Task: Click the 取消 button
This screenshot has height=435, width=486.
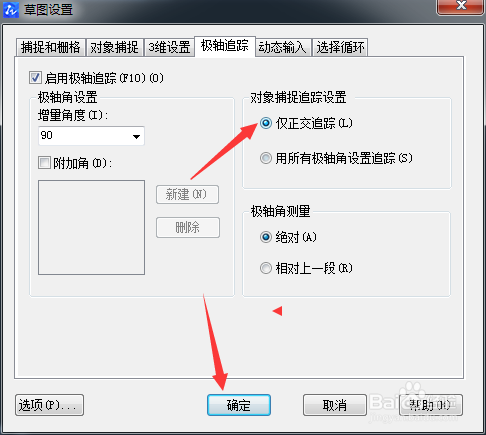Action: [335, 405]
